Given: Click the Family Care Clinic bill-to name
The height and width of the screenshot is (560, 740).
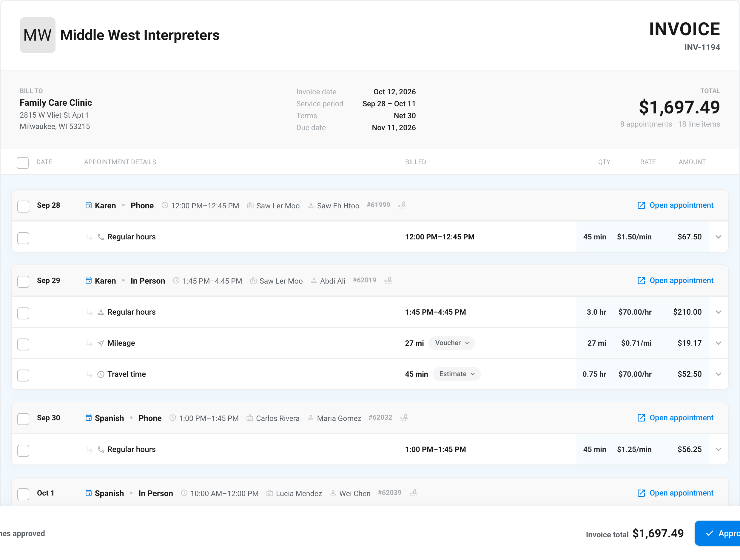Looking at the screenshot, I should (x=56, y=103).
